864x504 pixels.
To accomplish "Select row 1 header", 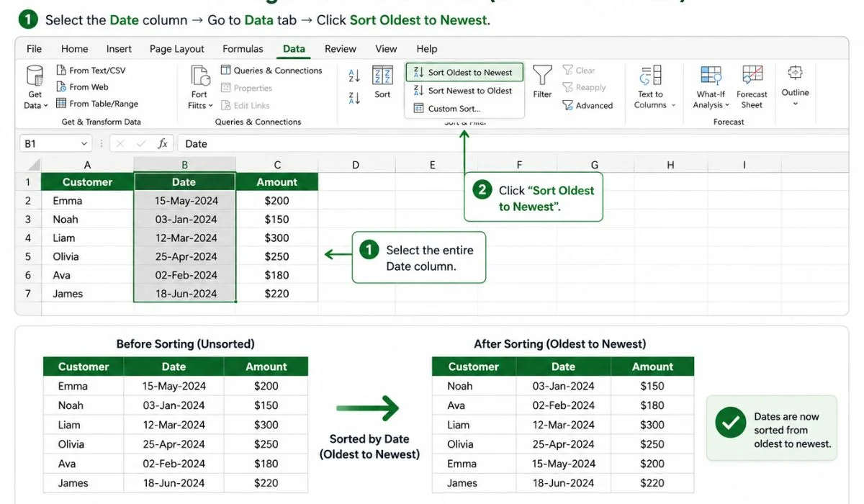I will click(28, 182).
